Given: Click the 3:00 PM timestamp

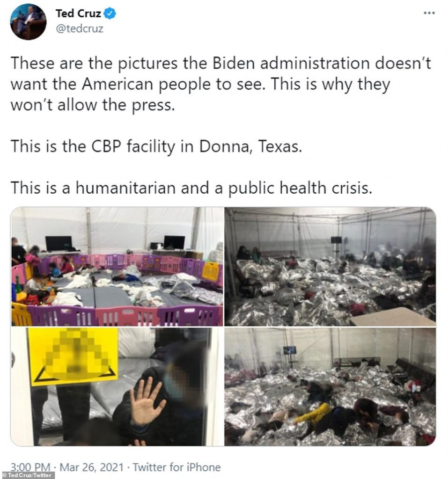Looking at the screenshot, I should [30, 467].
